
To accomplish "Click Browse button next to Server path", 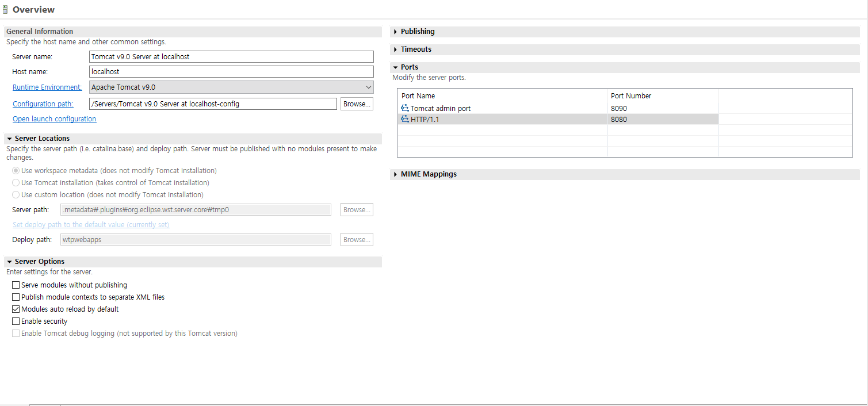I will (x=357, y=210).
